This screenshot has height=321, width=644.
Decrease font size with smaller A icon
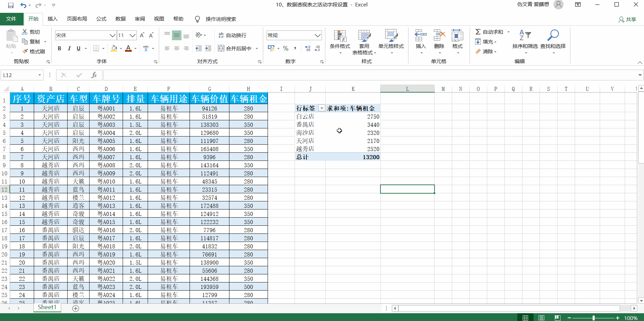pos(151,35)
